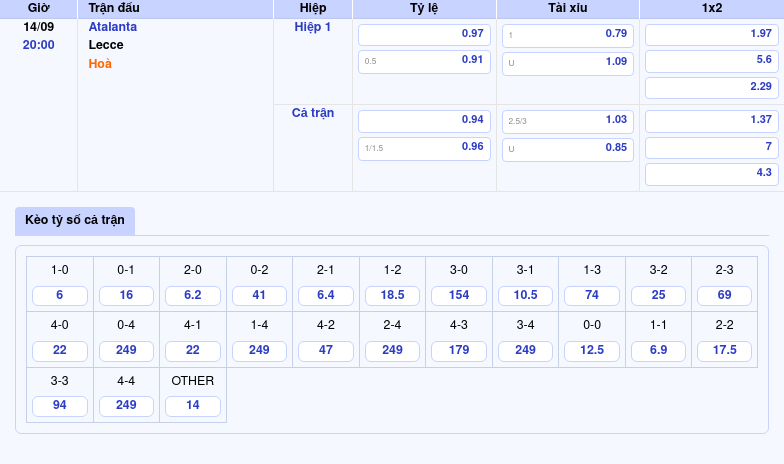Select the Hiệp column header
This screenshot has width=784, height=464.
coord(312,8)
